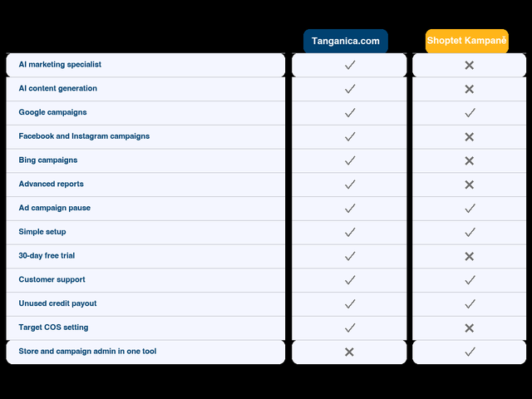
Task: Click Tanganica checkmark for Simple setup
Action: point(350,232)
